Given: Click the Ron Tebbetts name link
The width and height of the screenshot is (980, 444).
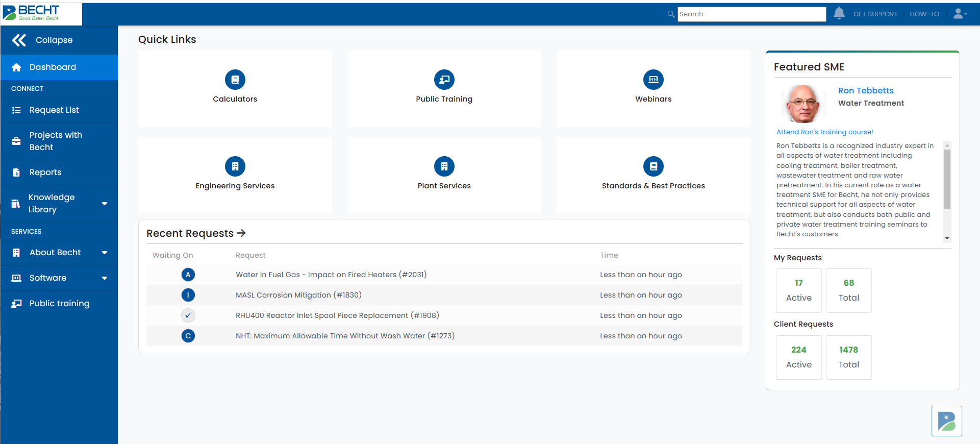Looking at the screenshot, I should pos(865,91).
